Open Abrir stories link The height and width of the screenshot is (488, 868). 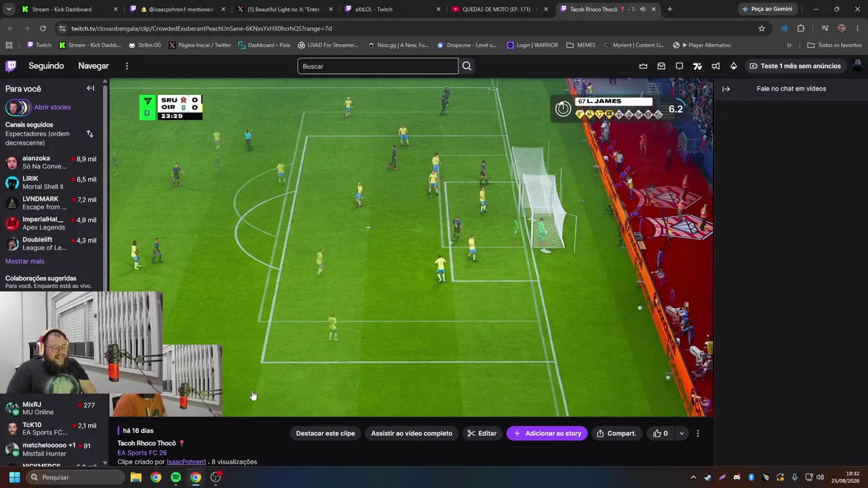click(52, 107)
